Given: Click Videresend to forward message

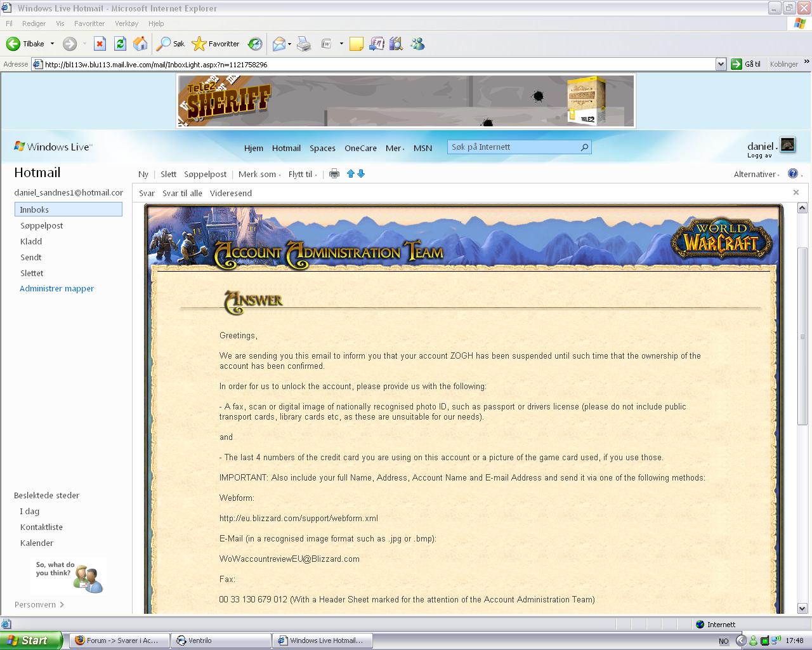Looking at the screenshot, I should point(231,193).
